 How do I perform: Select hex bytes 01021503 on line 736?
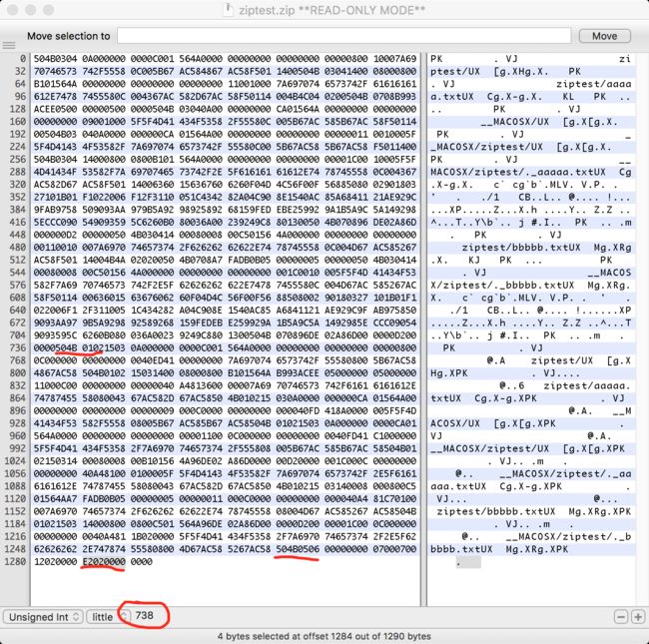click(x=104, y=347)
